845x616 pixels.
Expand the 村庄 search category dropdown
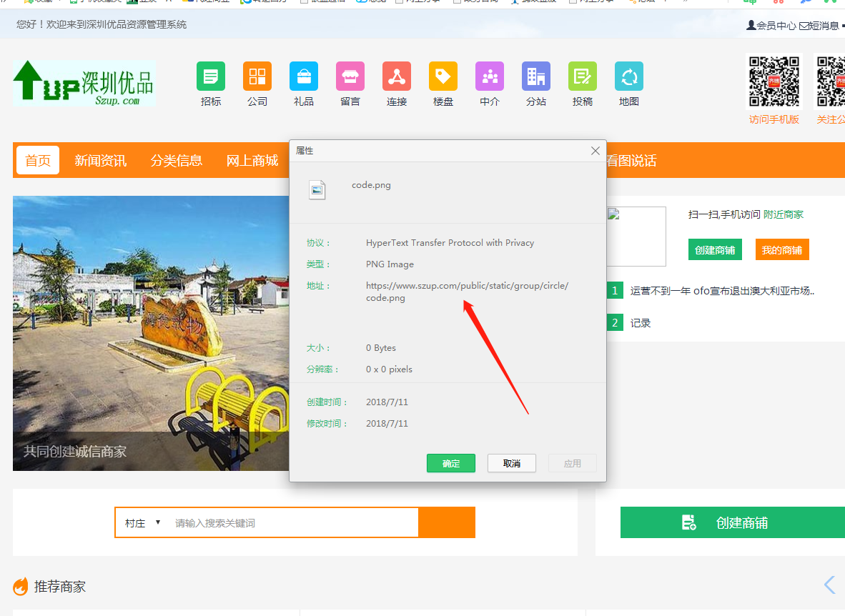143,523
